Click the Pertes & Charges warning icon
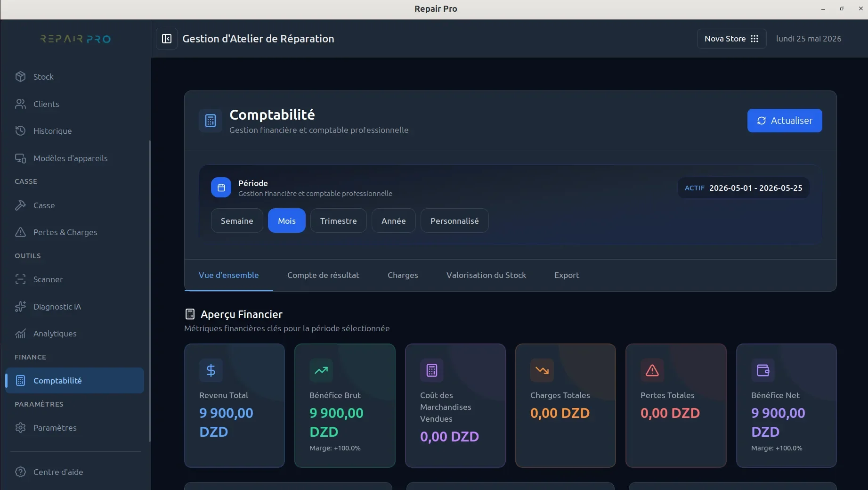Image resolution: width=868 pixels, height=490 pixels. pos(20,232)
